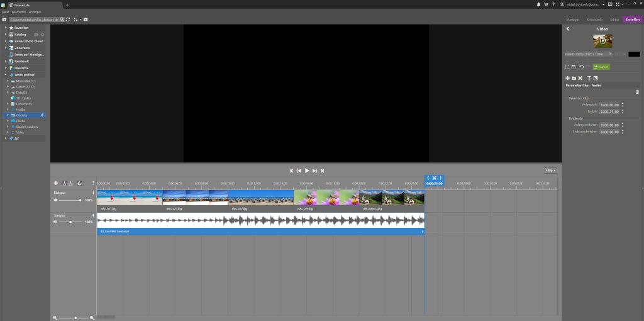This screenshot has width=644, height=321.
Task: Click the search icon in path bar
Action: coord(62,20)
